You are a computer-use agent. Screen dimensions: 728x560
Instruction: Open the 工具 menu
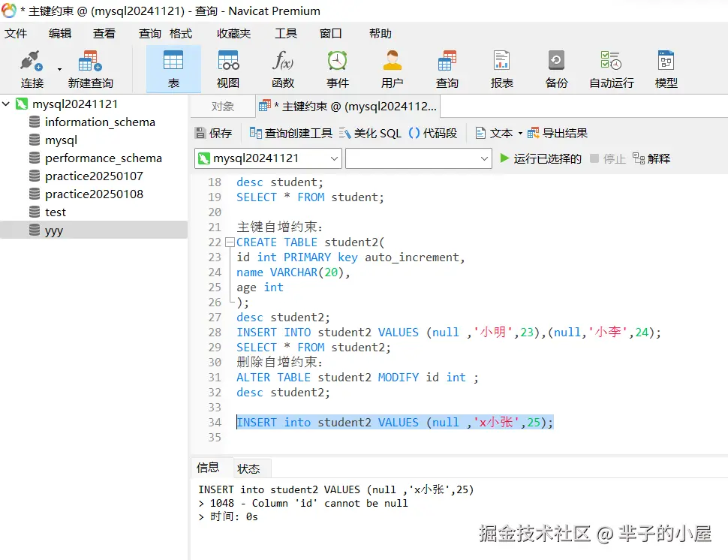pos(285,34)
